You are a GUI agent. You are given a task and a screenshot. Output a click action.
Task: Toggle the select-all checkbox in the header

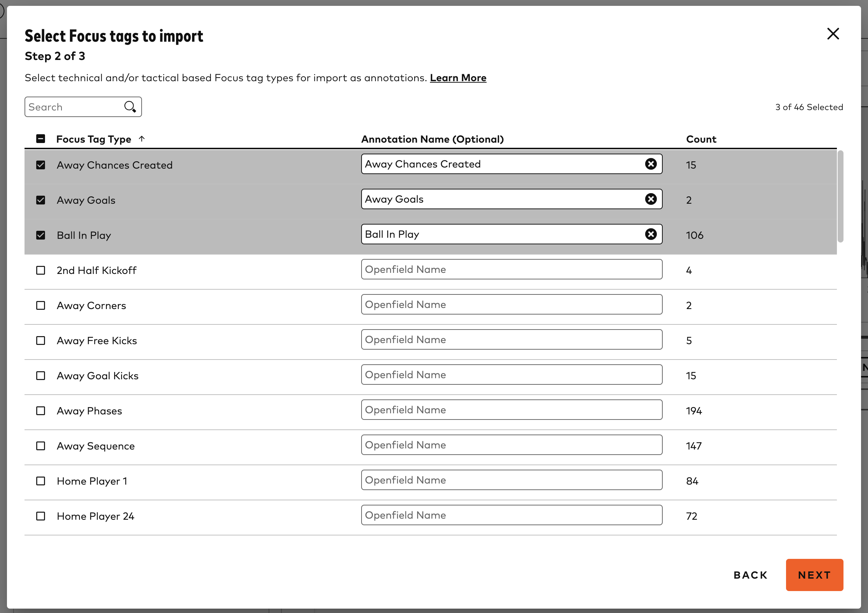41,139
